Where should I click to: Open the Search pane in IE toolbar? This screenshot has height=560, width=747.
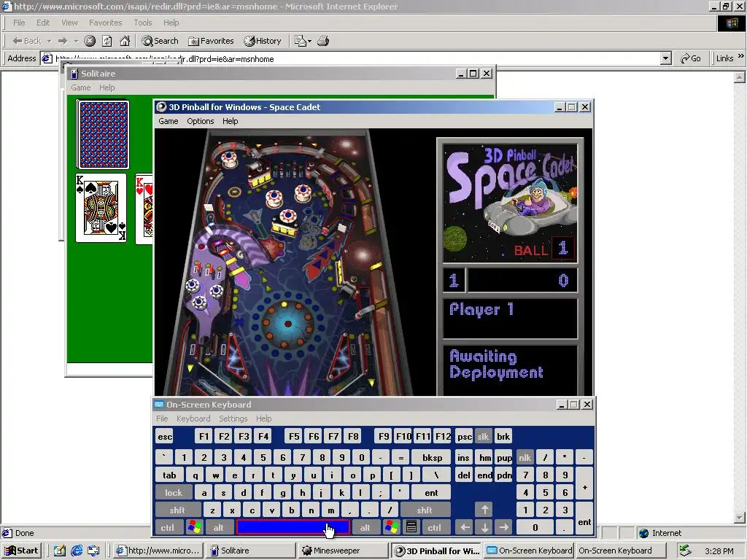(160, 41)
